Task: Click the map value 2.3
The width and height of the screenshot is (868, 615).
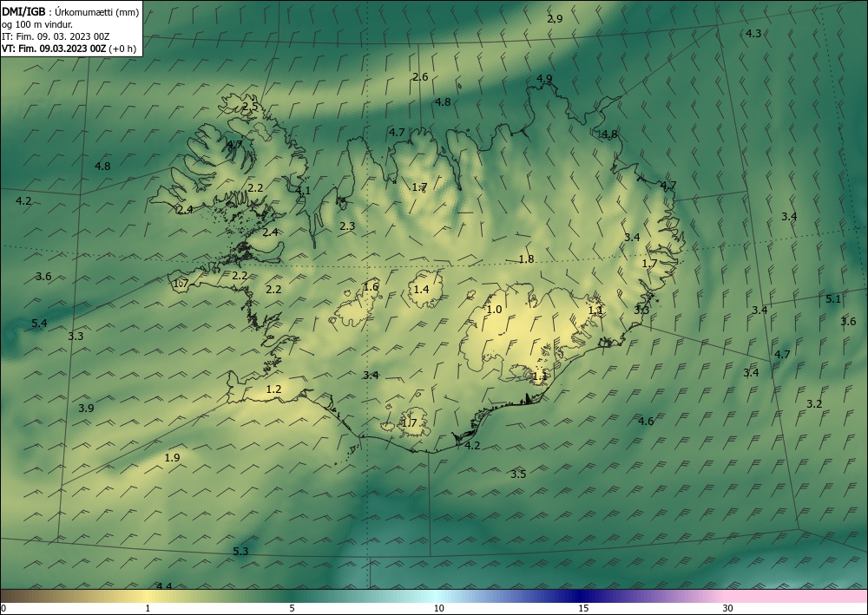Action: [347, 226]
